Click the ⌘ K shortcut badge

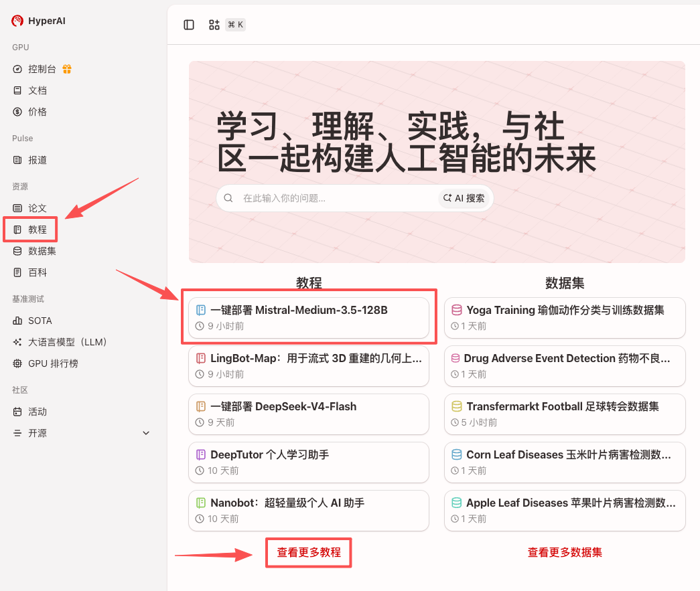point(235,25)
